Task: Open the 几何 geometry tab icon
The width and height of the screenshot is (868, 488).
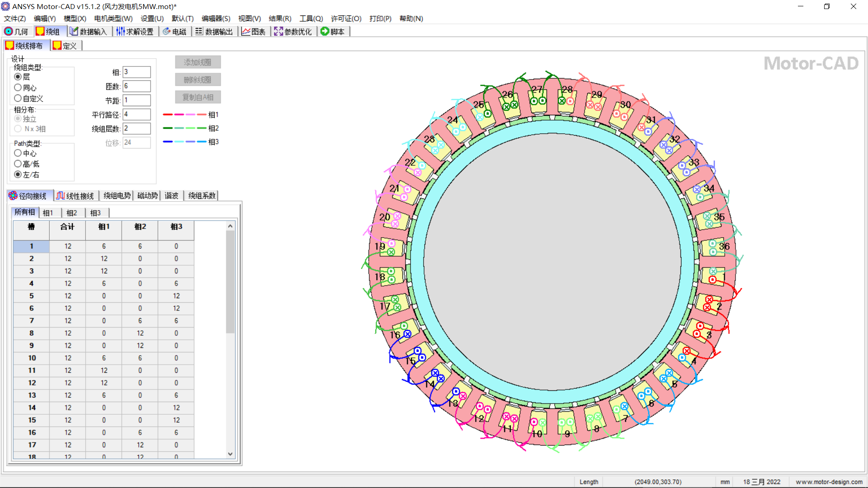Action: point(9,32)
